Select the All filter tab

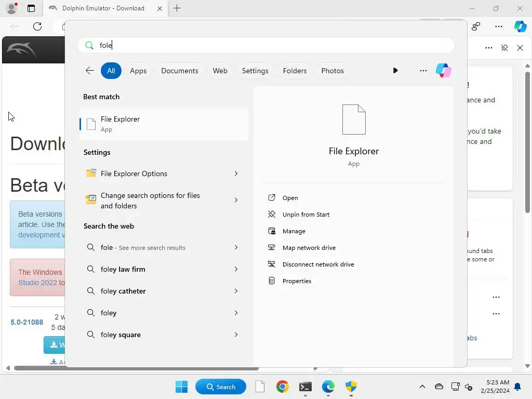[111, 71]
